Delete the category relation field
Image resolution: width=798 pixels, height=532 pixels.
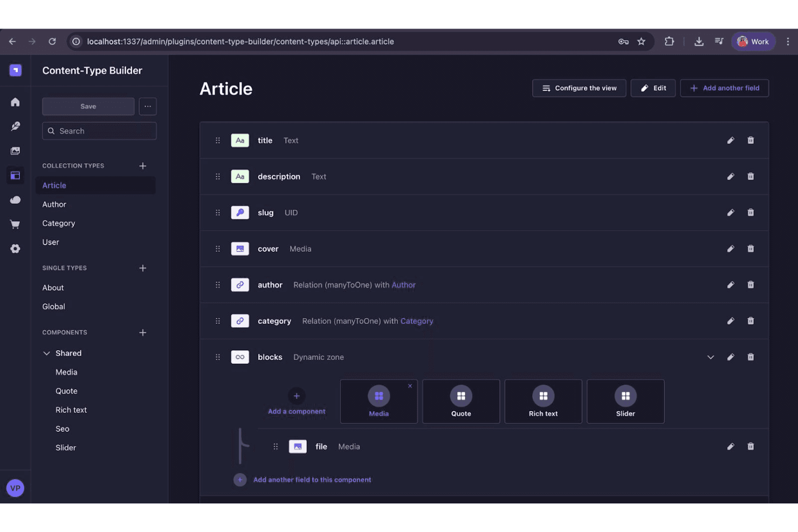(751, 321)
